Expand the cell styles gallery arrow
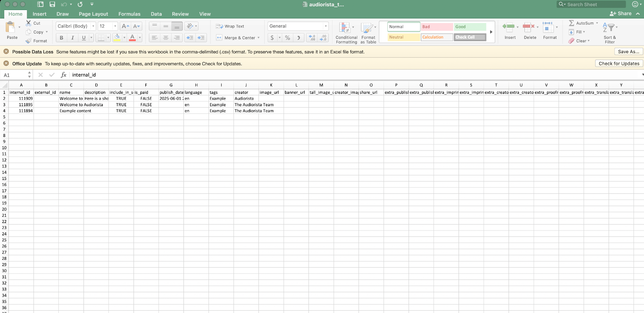This screenshot has width=644, height=313. 491,32
